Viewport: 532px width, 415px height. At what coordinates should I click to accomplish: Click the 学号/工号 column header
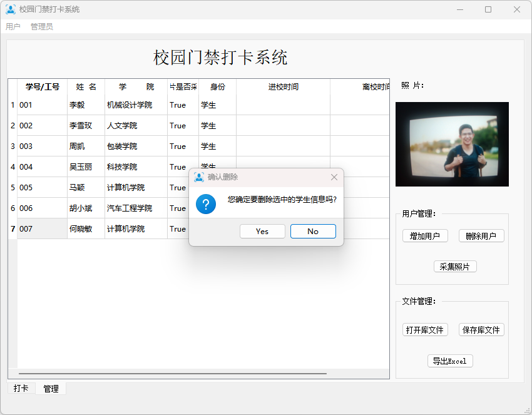click(x=43, y=87)
